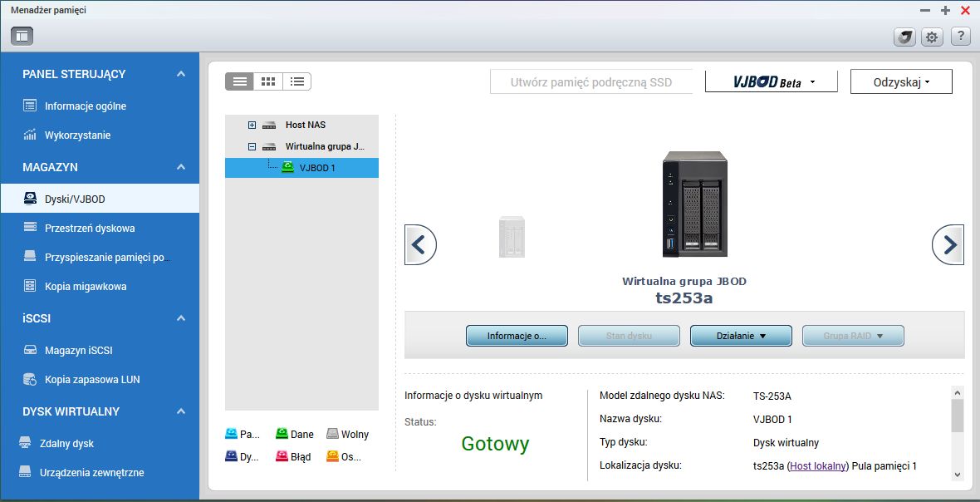Follow the Host lokalny link
Viewport: 980px width, 502px height.
819,465
